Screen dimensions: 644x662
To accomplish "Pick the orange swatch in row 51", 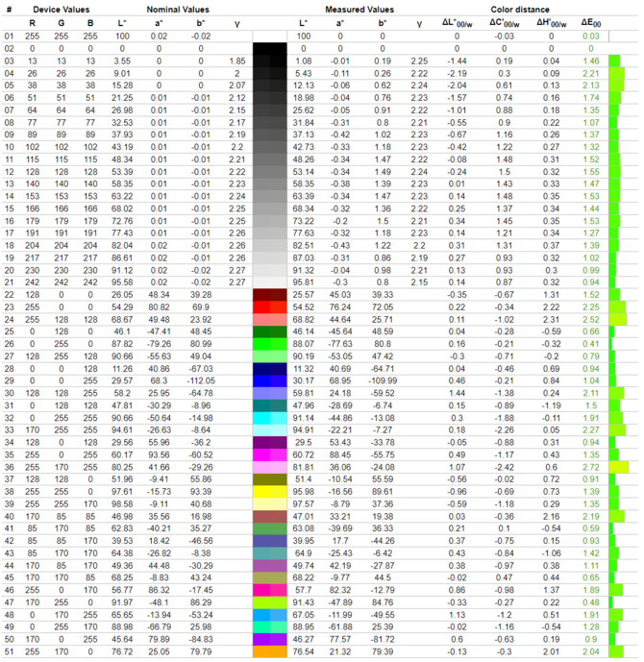I will click(x=270, y=651).
